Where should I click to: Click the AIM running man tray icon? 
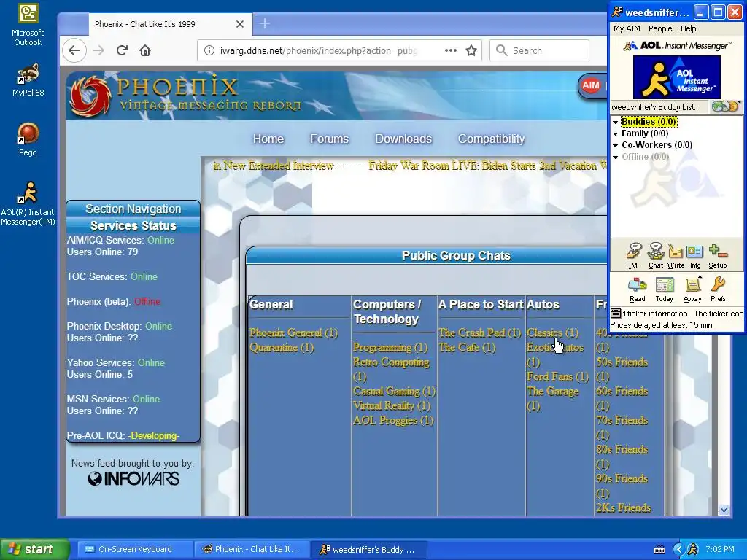click(x=693, y=549)
